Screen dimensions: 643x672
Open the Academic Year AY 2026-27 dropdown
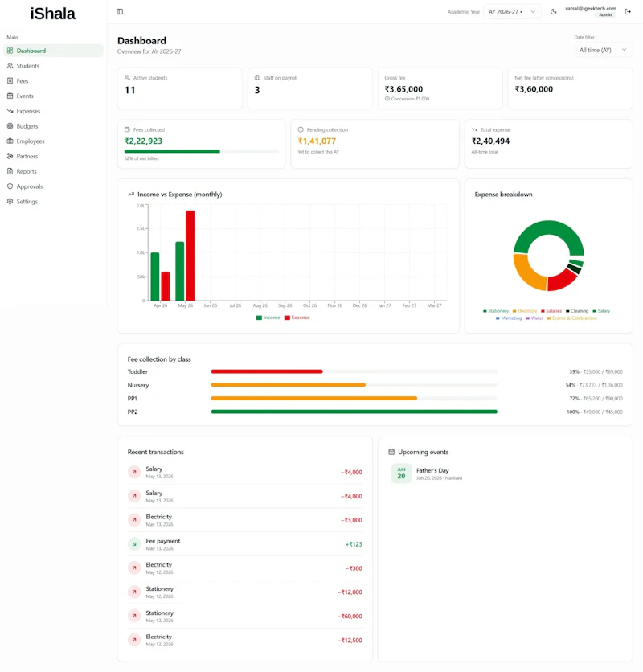512,12
